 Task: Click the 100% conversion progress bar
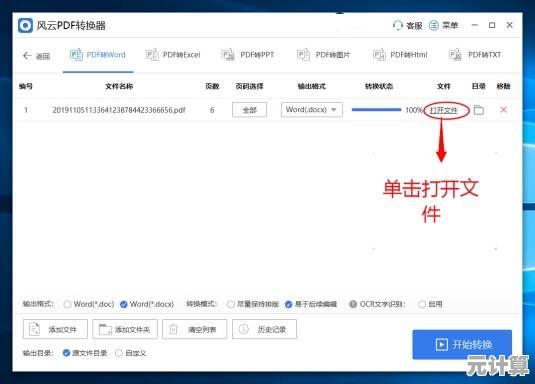click(376, 110)
